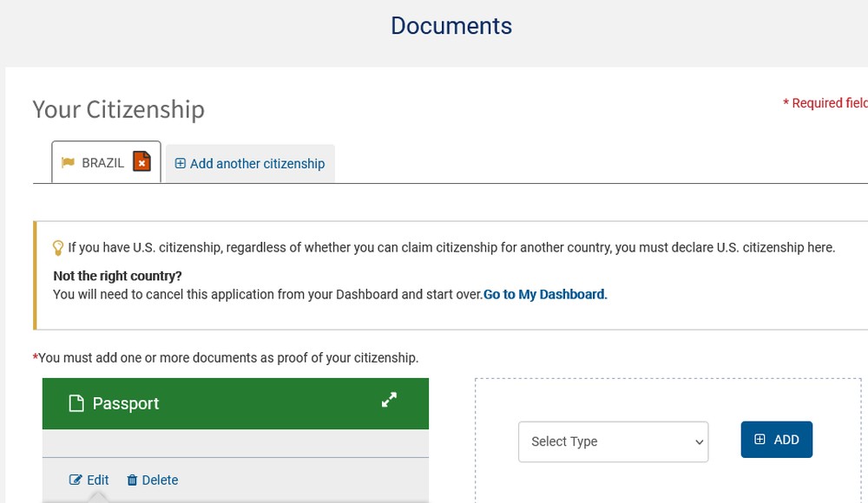Screen dimensions: 868x503
Task: Click the pencil Edit icon
Action: pyautogui.click(x=76, y=480)
